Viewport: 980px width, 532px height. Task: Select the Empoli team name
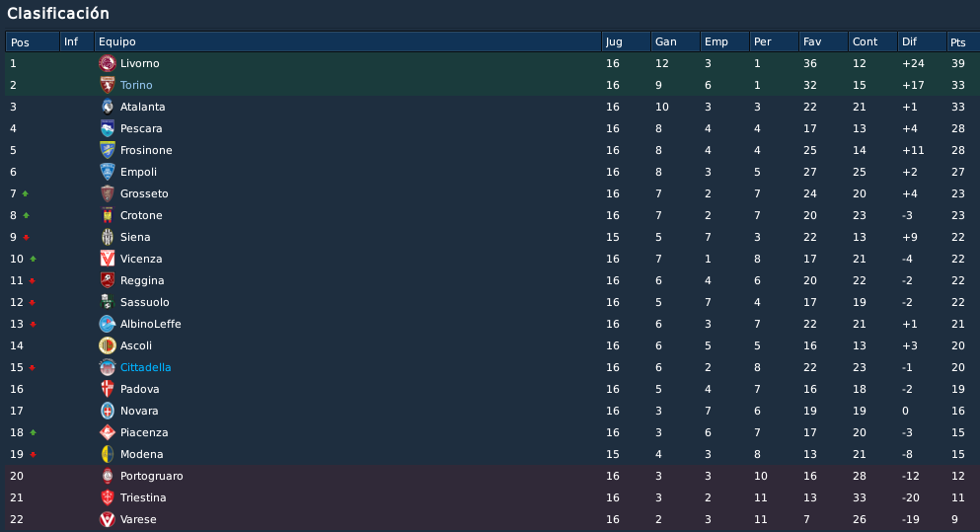[138, 172]
